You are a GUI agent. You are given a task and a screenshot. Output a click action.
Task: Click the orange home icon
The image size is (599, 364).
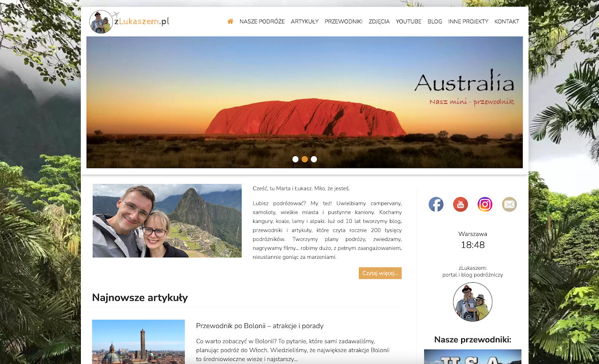230,21
